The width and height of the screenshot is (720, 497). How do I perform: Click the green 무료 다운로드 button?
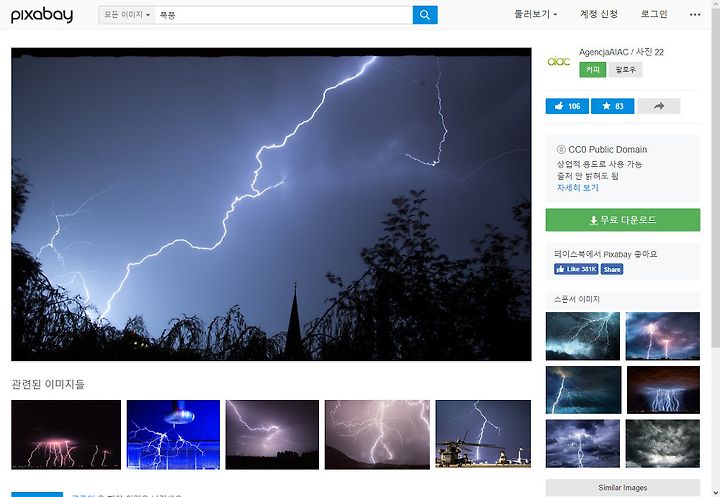pyautogui.click(x=623, y=220)
